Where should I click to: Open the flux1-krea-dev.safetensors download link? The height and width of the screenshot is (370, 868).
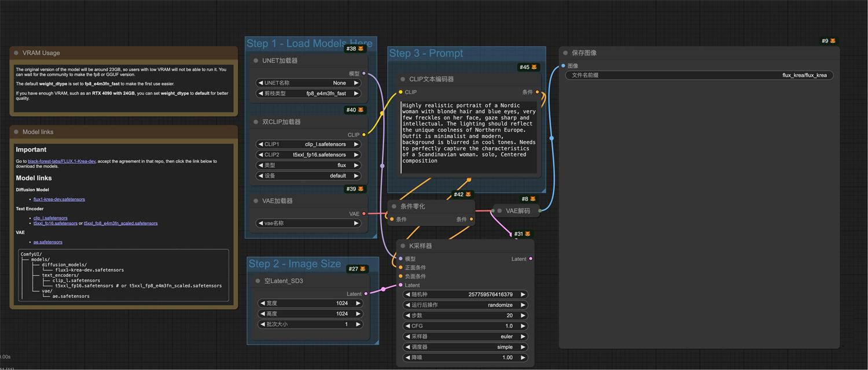click(59, 199)
